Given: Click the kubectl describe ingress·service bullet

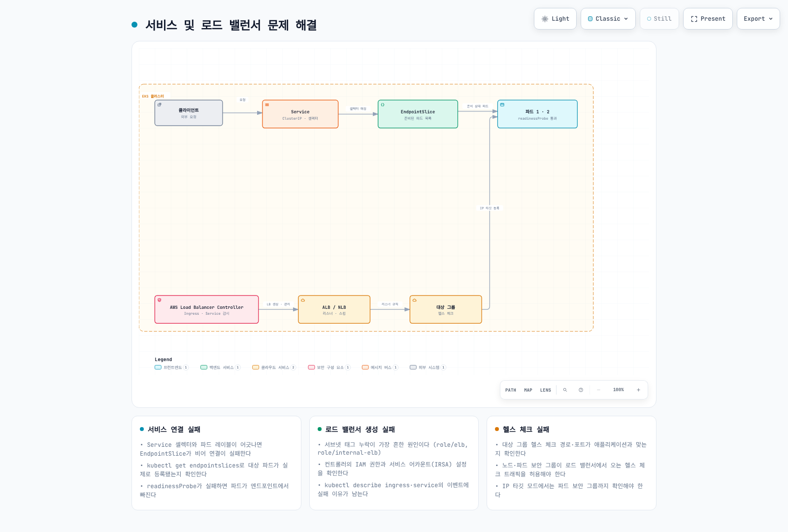Looking at the screenshot, I should pos(393,490).
